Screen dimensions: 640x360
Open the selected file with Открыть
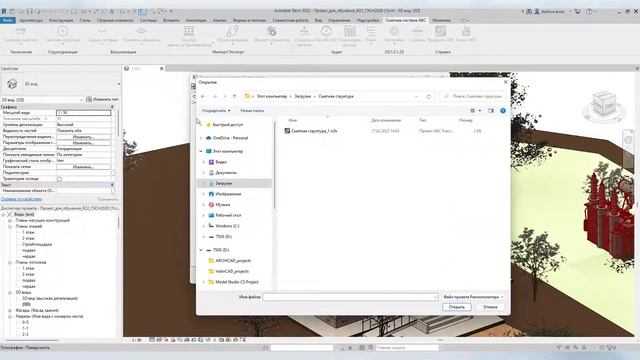click(x=457, y=307)
